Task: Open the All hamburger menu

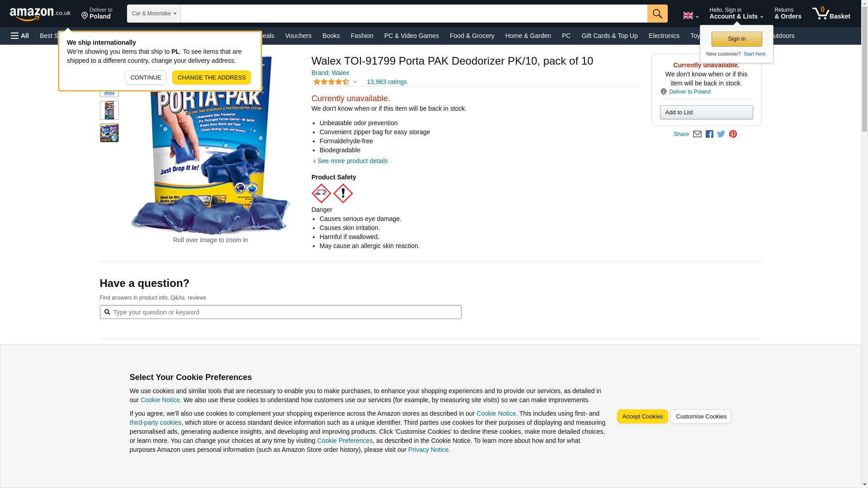Action: (x=20, y=36)
